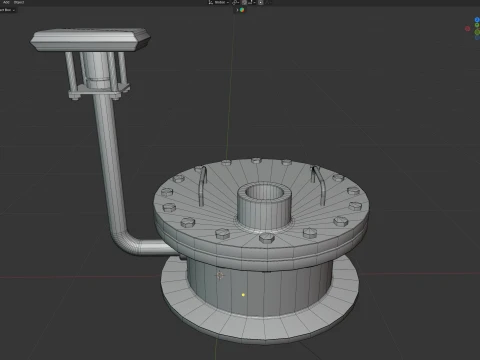Click the colorful sphere icon below the header
The height and width of the screenshot is (360, 480).
pos(242,10)
